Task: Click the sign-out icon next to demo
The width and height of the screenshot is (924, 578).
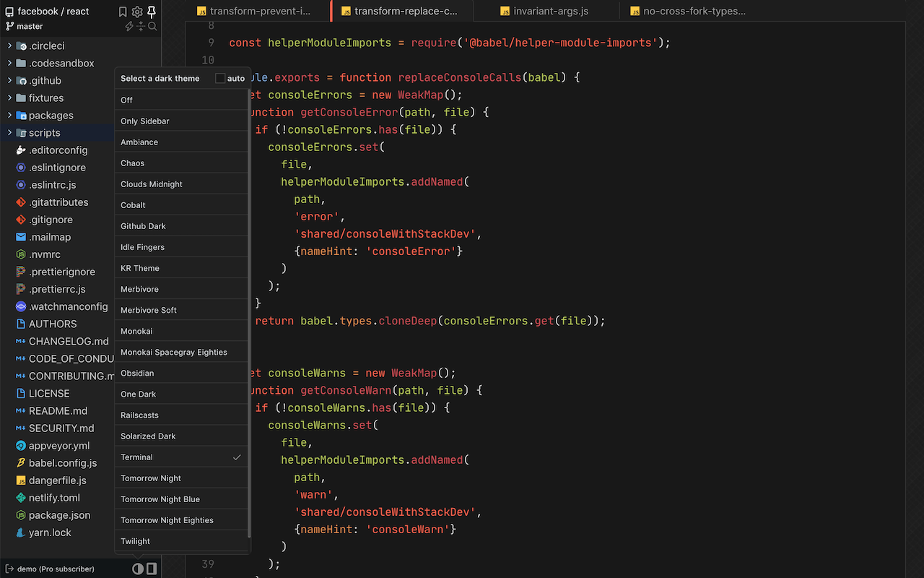Action: pyautogui.click(x=8, y=569)
